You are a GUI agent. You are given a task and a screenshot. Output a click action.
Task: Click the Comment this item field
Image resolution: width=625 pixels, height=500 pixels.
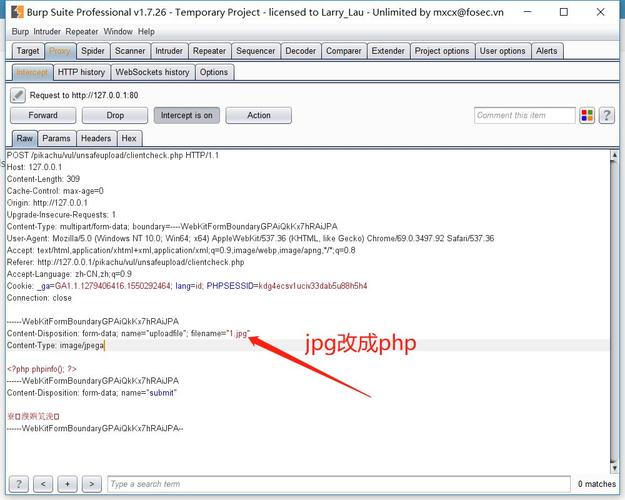point(525,116)
